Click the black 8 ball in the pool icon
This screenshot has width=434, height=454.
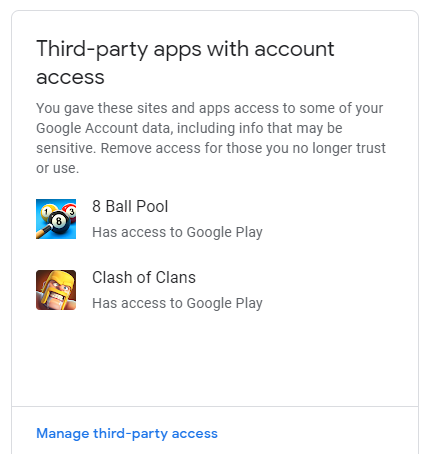tap(59, 220)
